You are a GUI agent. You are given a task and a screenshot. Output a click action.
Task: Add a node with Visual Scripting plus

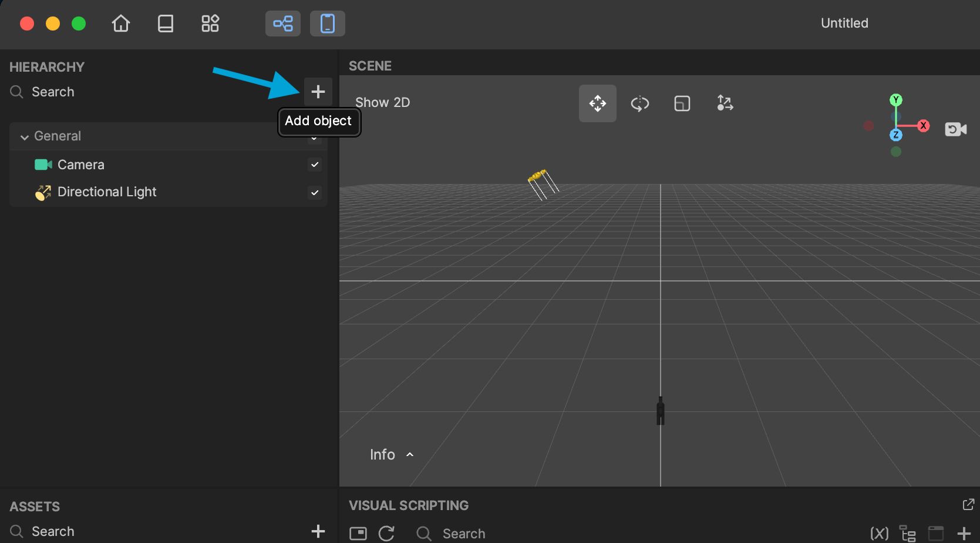(x=964, y=533)
